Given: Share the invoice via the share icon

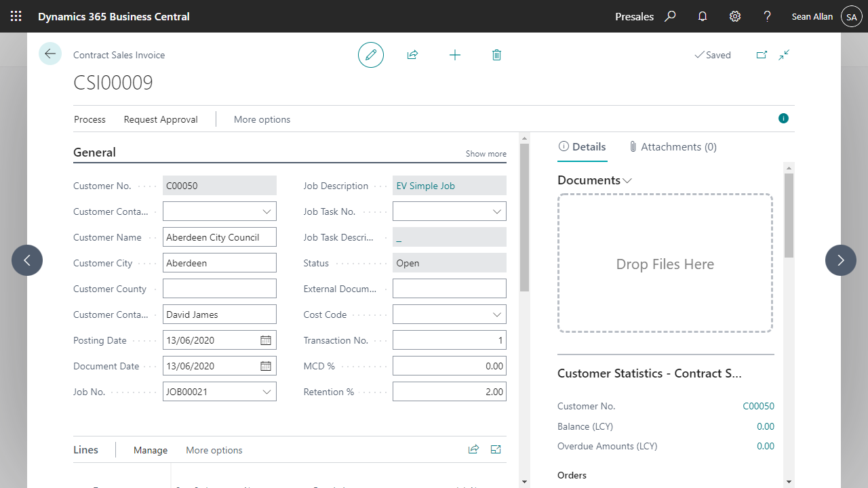Looking at the screenshot, I should [412, 55].
